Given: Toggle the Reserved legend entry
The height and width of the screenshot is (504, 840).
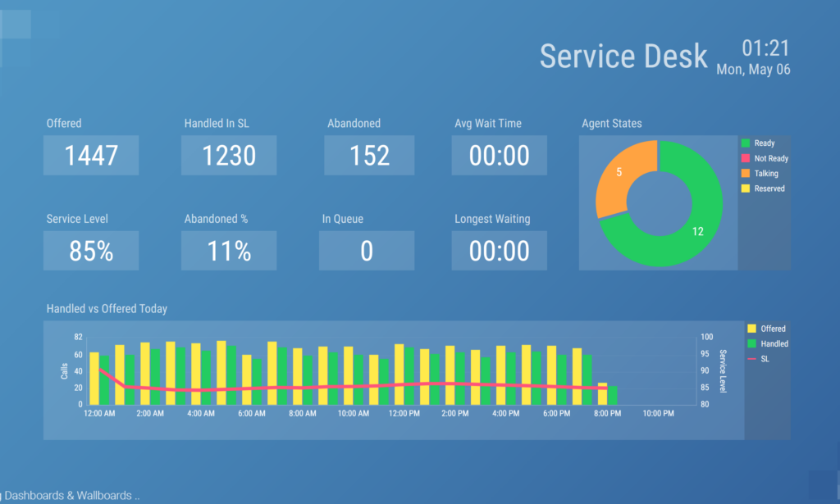Looking at the screenshot, I should (x=769, y=188).
